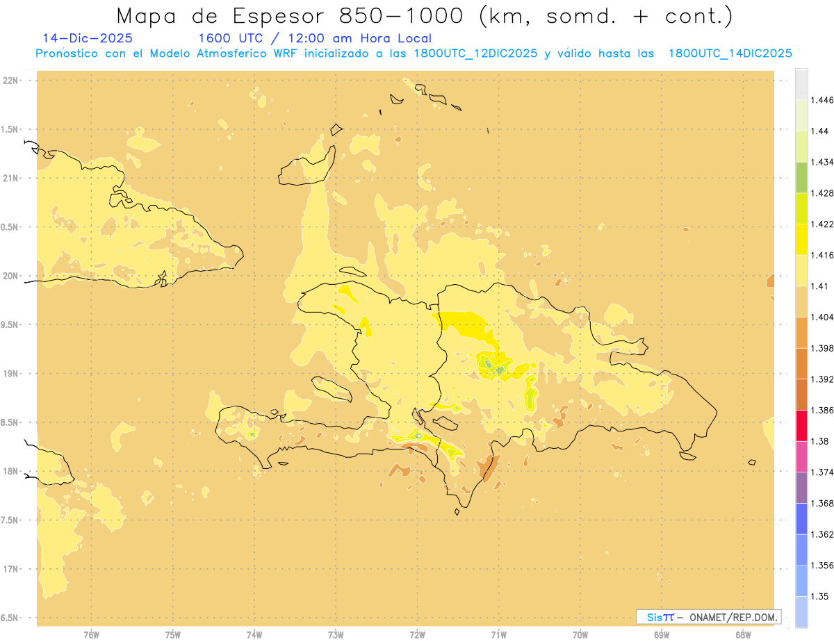Viewport: 834px width, 644px height.
Task: Click the 1.35 colorbar value
Action: coord(821,596)
